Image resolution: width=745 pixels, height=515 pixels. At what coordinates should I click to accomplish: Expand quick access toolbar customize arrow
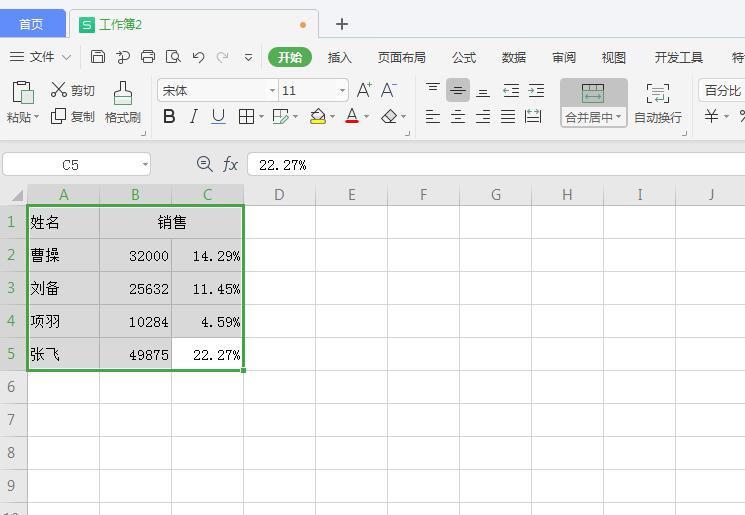coord(248,57)
